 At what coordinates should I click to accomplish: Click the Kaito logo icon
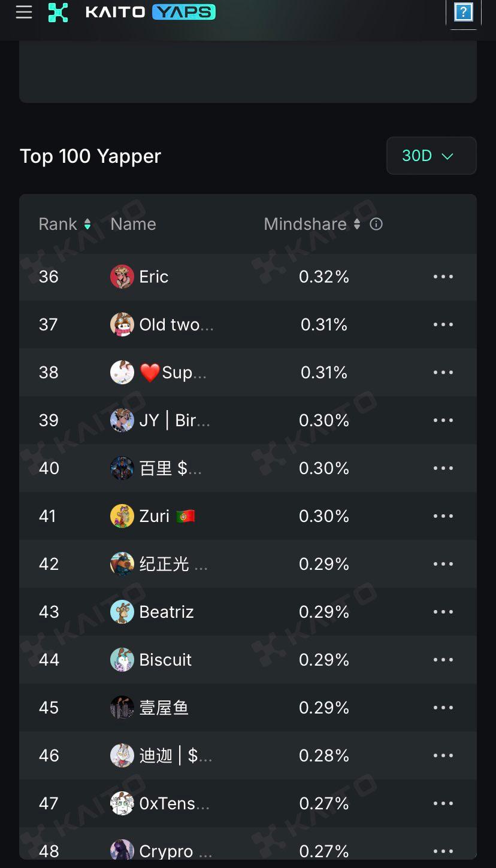point(58,12)
